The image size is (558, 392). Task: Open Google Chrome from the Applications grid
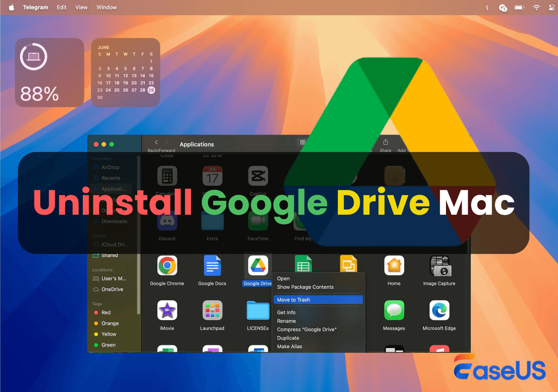click(x=167, y=265)
